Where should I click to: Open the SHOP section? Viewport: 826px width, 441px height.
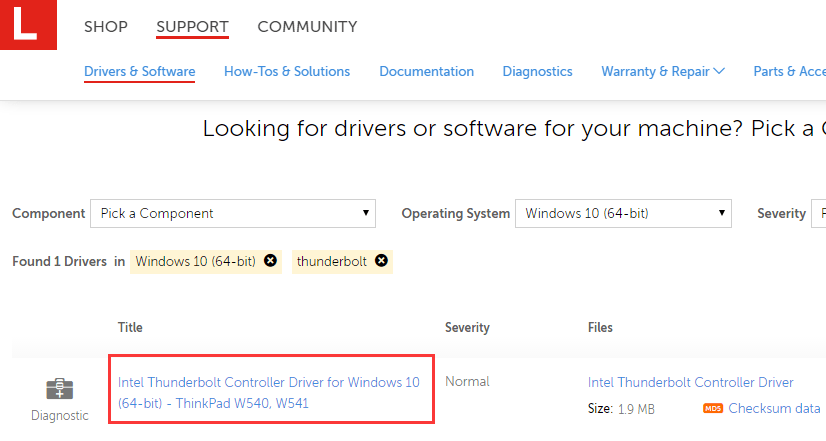[x=106, y=27]
